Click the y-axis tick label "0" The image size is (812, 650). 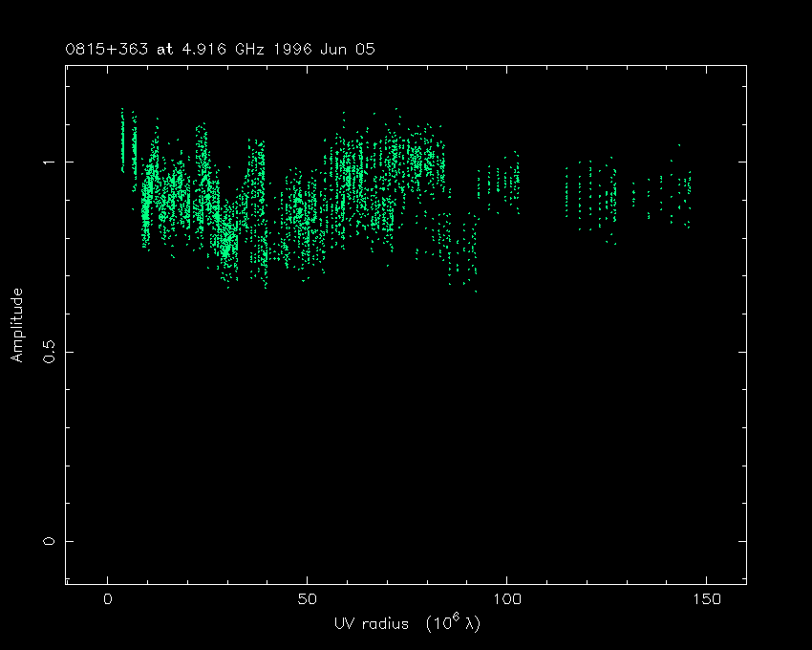[x=50, y=541]
